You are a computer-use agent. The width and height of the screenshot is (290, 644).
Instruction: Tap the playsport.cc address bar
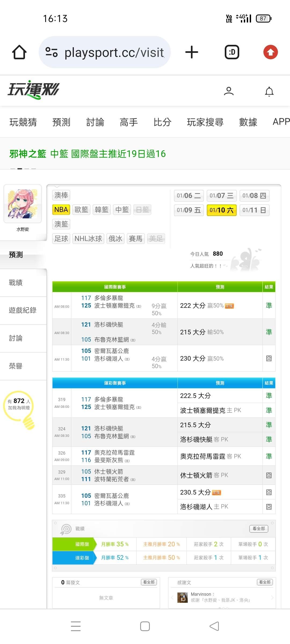pyautogui.click(x=105, y=52)
